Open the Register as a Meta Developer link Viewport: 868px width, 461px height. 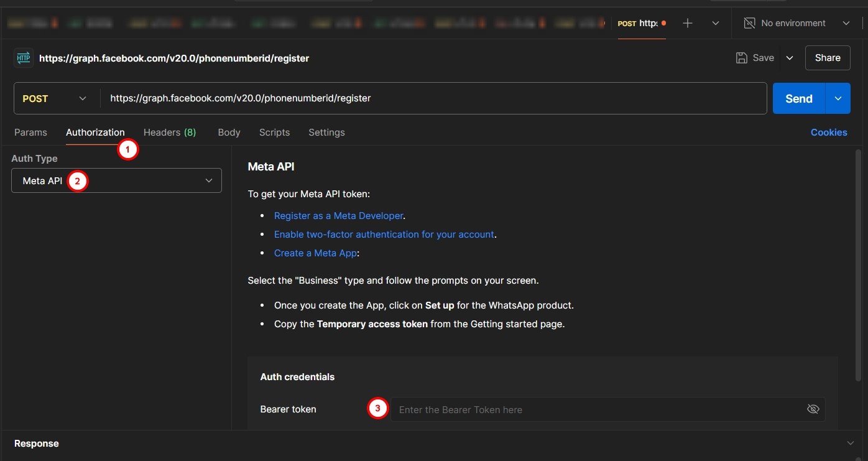(339, 216)
